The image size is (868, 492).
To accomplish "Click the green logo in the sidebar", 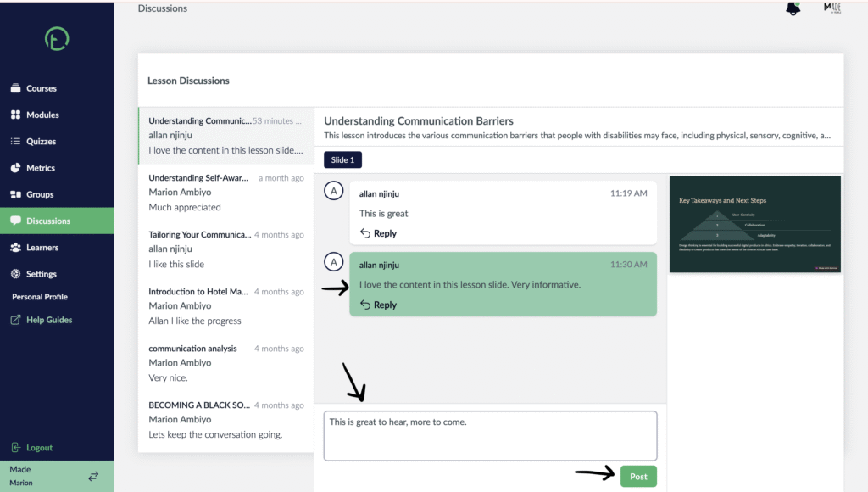I will point(57,39).
